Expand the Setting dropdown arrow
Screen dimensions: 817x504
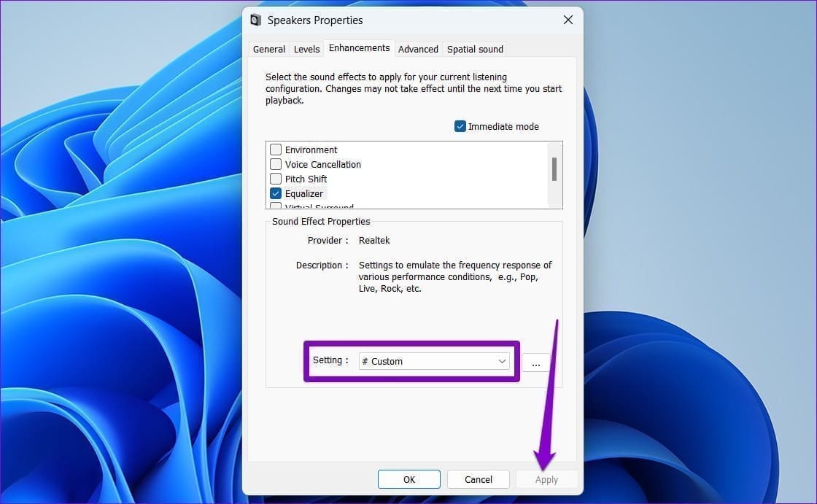[x=502, y=361]
